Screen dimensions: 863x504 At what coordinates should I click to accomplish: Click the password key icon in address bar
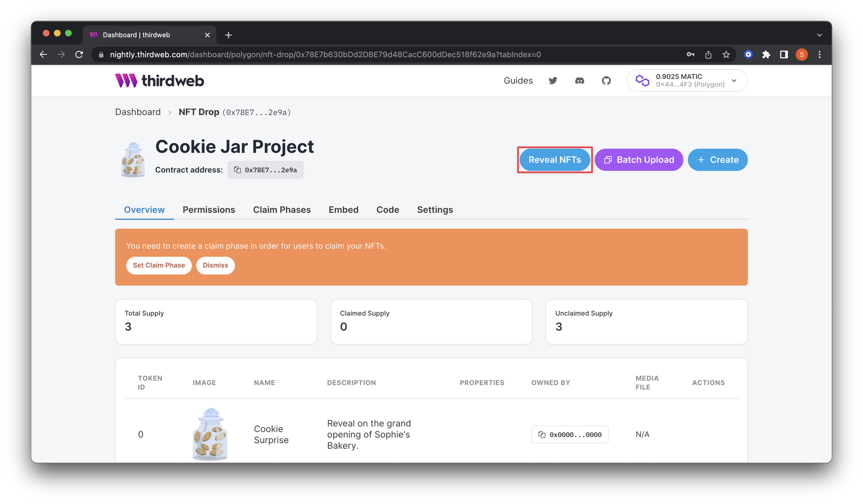(x=690, y=54)
